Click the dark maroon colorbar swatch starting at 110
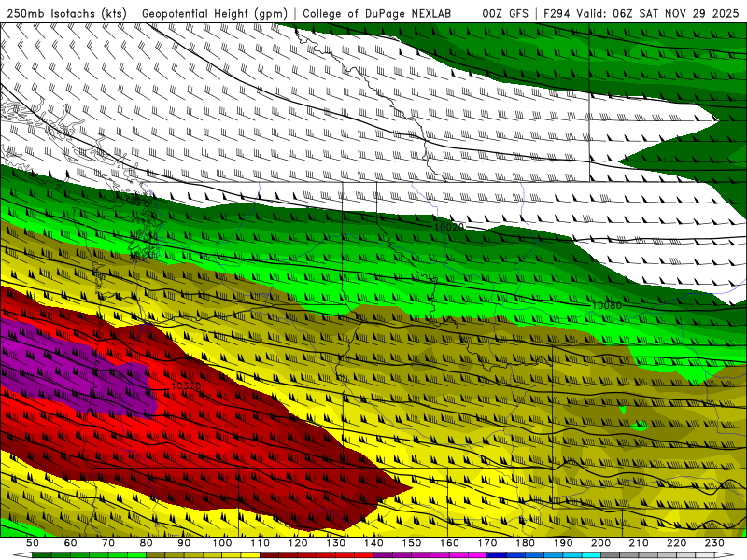Viewport: 747px width, 560px height. click(270, 555)
